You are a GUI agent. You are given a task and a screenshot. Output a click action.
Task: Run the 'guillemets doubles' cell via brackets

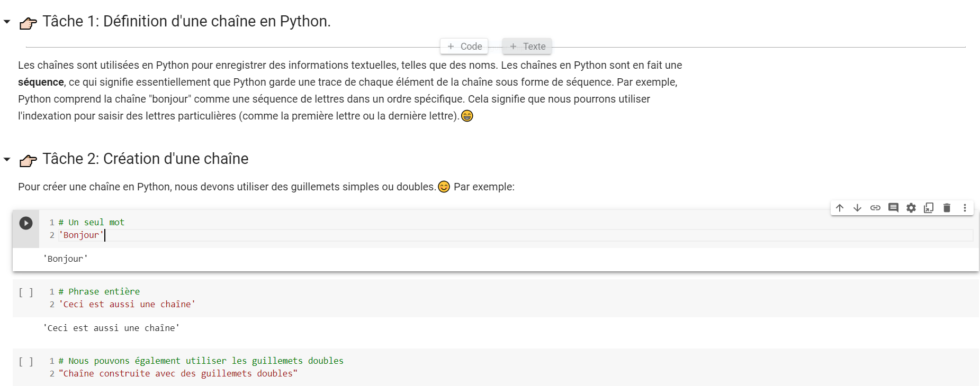tap(26, 362)
